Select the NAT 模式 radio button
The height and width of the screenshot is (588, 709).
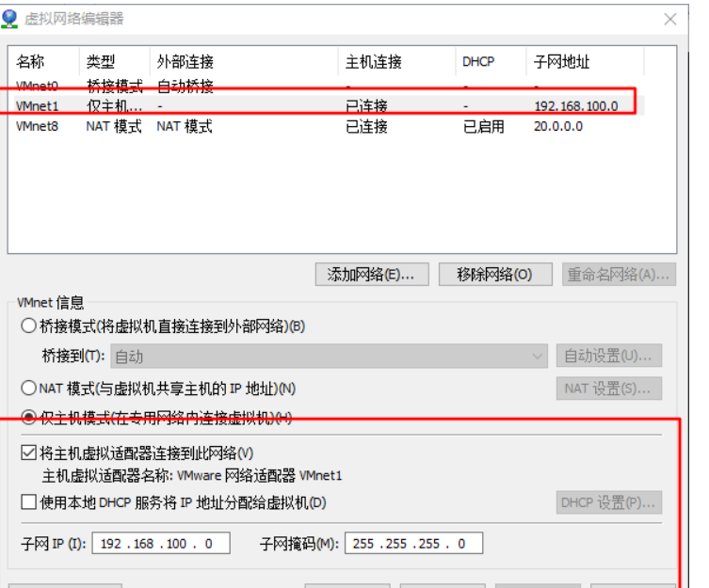pos(28,388)
